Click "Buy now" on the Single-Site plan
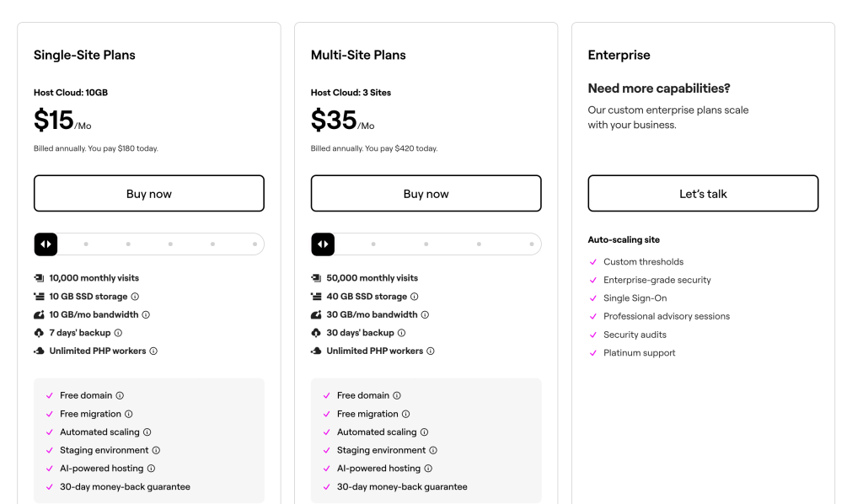 148,193
